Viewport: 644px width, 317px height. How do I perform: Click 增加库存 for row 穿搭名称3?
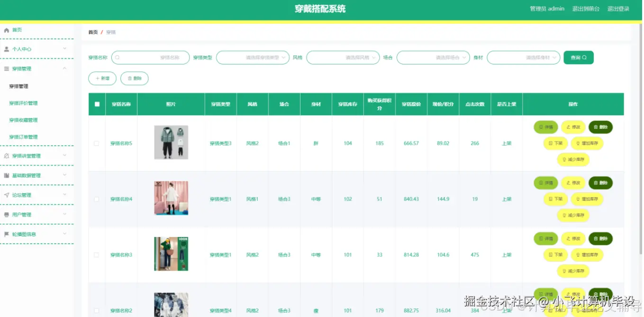coord(587,255)
